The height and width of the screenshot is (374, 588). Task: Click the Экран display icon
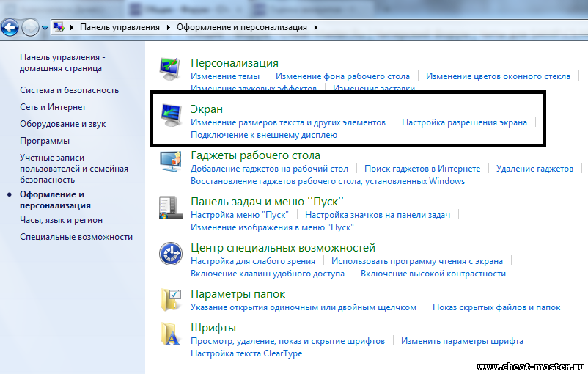(x=172, y=116)
